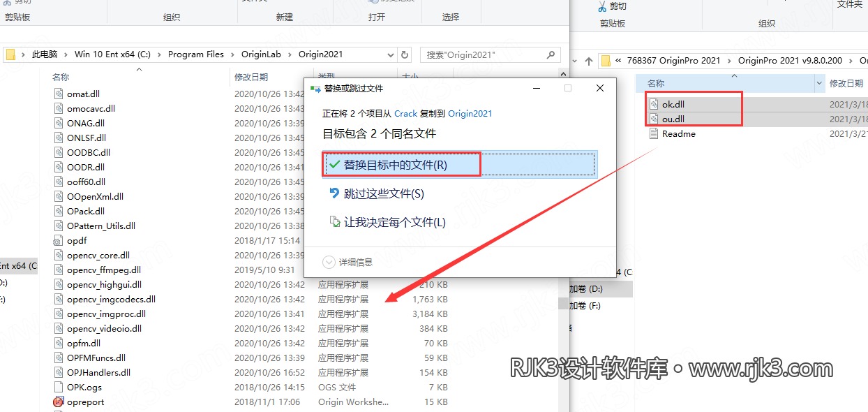Select 加卷 (F:) drive in right navigation pane

tap(585, 306)
